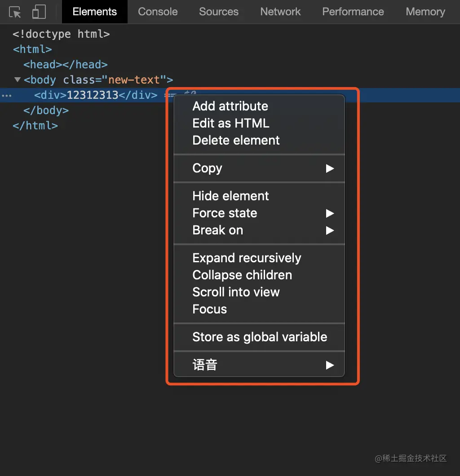Open the Memory panel
Image resolution: width=460 pixels, height=476 pixels.
pyautogui.click(x=425, y=12)
